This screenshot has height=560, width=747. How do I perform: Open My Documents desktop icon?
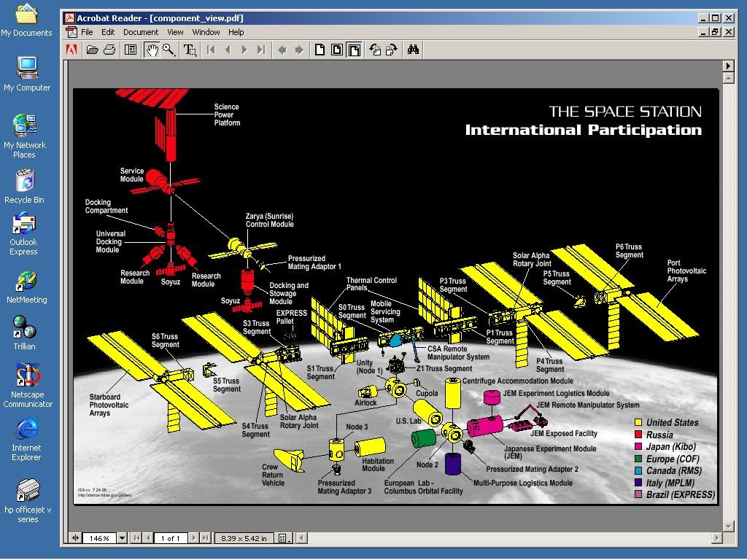tap(26, 20)
